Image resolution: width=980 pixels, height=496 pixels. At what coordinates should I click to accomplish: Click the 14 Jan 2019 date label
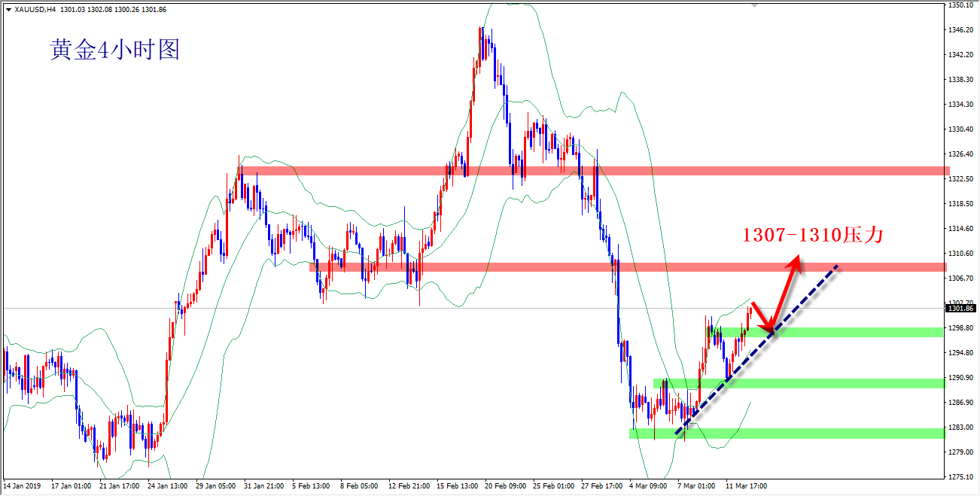click(x=24, y=486)
